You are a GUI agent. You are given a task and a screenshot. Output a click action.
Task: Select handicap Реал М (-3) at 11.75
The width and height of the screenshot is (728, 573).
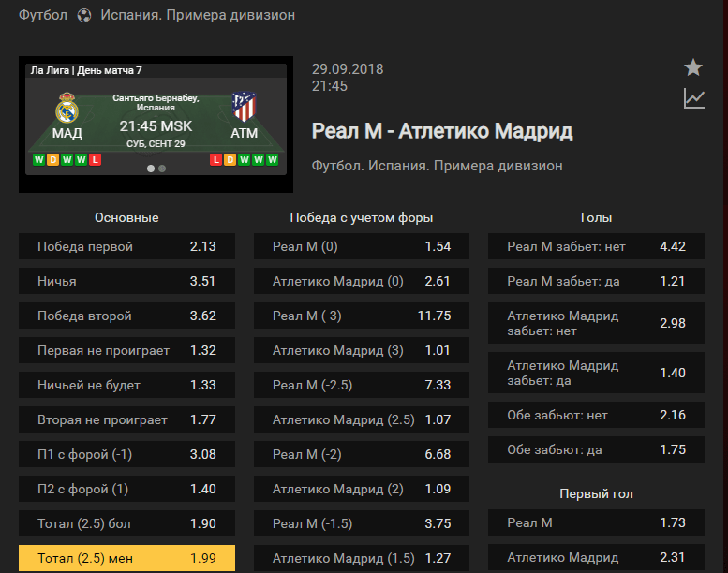(x=362, y=316)
